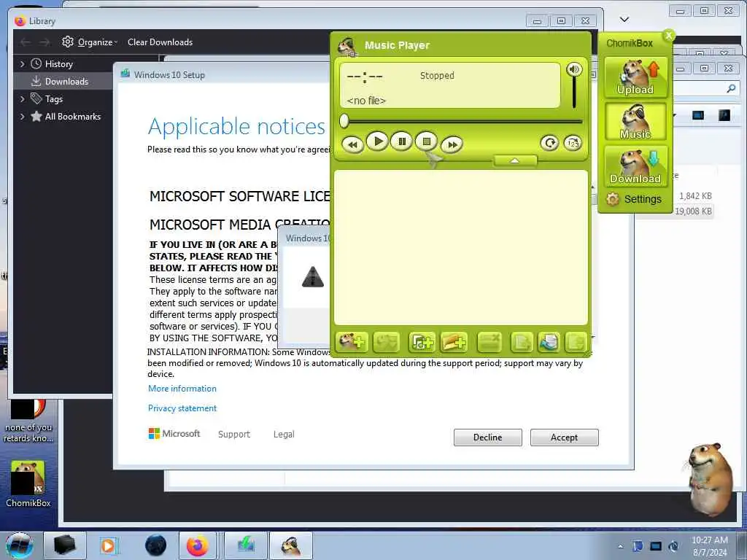Expand the Tags tree item
747x560 pixels.
click(22, 99)
